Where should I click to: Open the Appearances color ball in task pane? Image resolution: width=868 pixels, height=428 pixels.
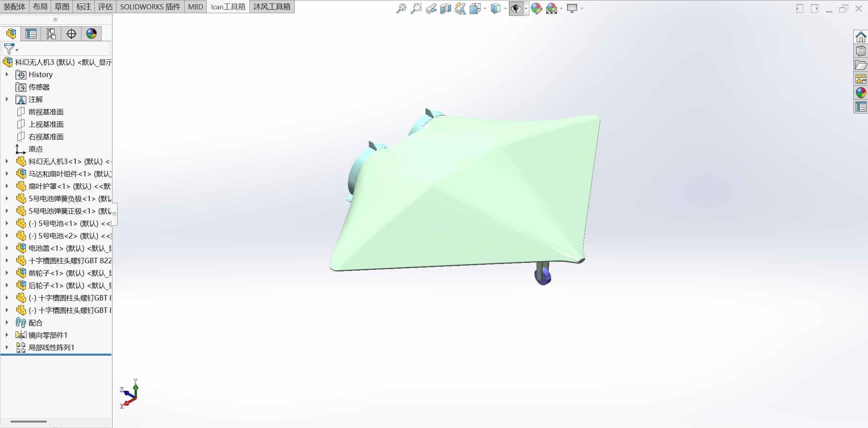click(x=861, y=93)
